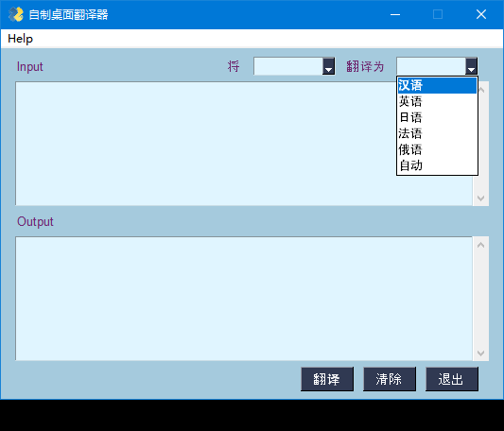
Task: Open the source language dropdown arrow
Action: tap(328, 66)
